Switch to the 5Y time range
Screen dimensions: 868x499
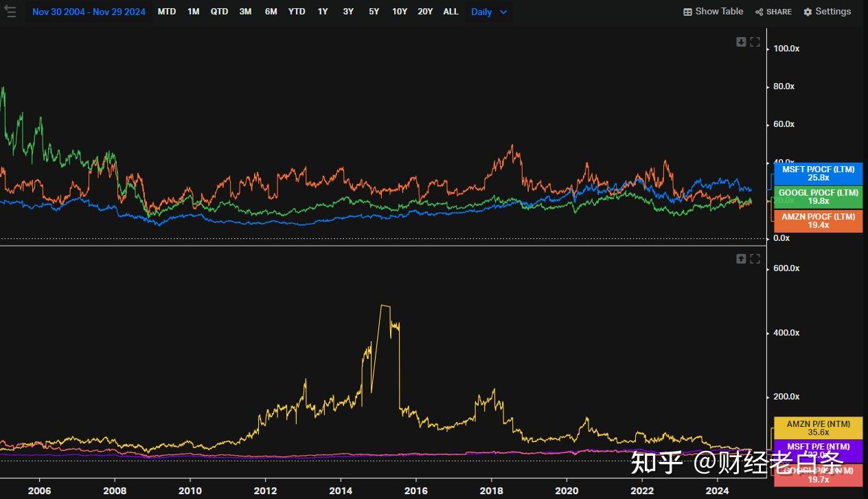[374, 12]
